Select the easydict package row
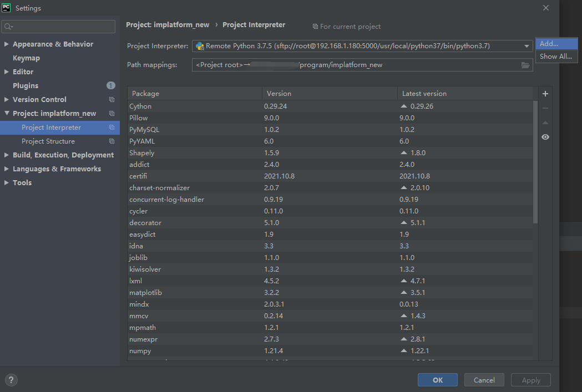Viewport: 582px width, 392px height. tap(330, 235)
